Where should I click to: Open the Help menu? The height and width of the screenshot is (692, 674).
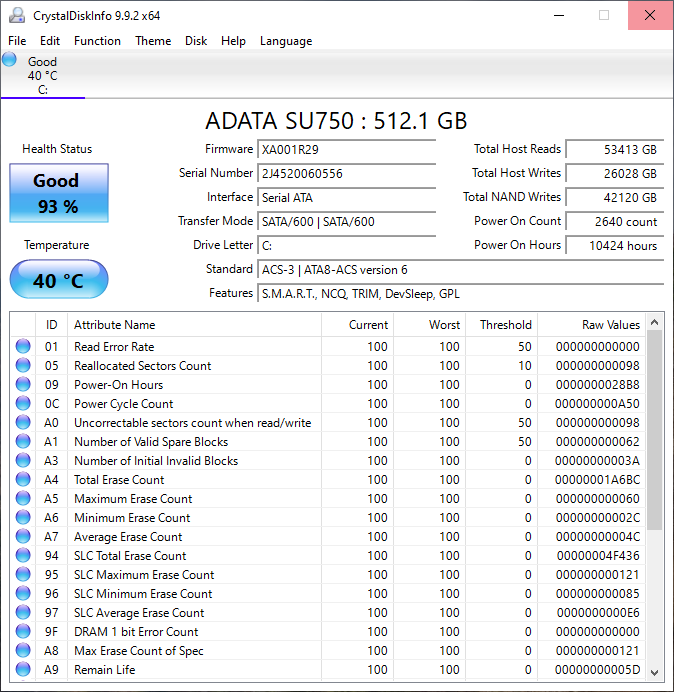tap(233, 41)
